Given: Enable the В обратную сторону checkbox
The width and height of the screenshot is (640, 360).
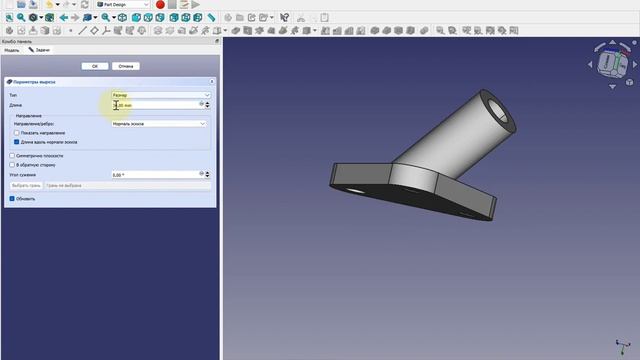Looking at the screenshot, I should (x=12, y=165).
